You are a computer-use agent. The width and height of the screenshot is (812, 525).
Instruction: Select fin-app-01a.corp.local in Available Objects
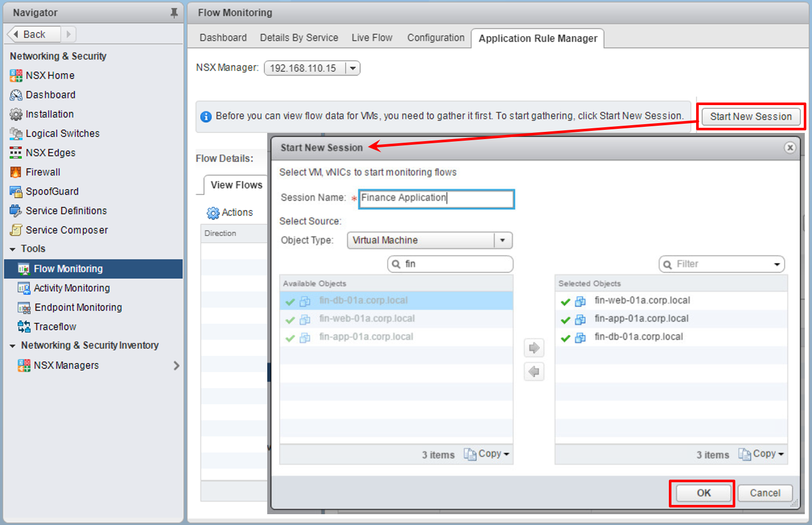(x=396, y=337)
